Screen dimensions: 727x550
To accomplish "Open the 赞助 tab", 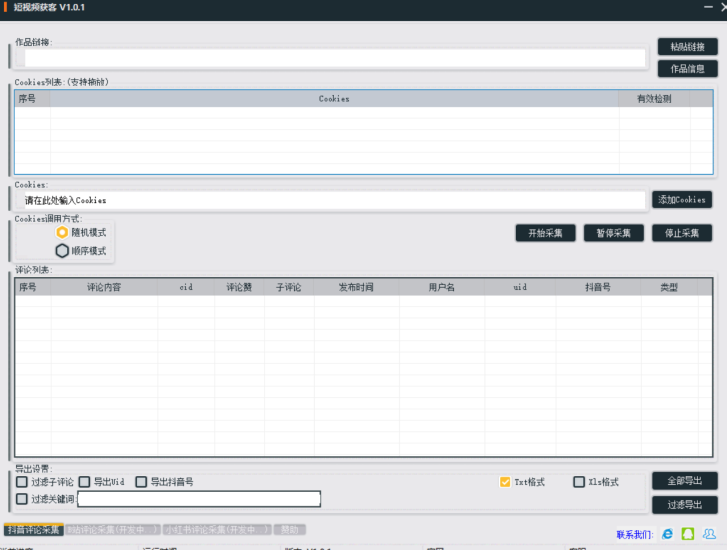I will [x=290, y=529].
